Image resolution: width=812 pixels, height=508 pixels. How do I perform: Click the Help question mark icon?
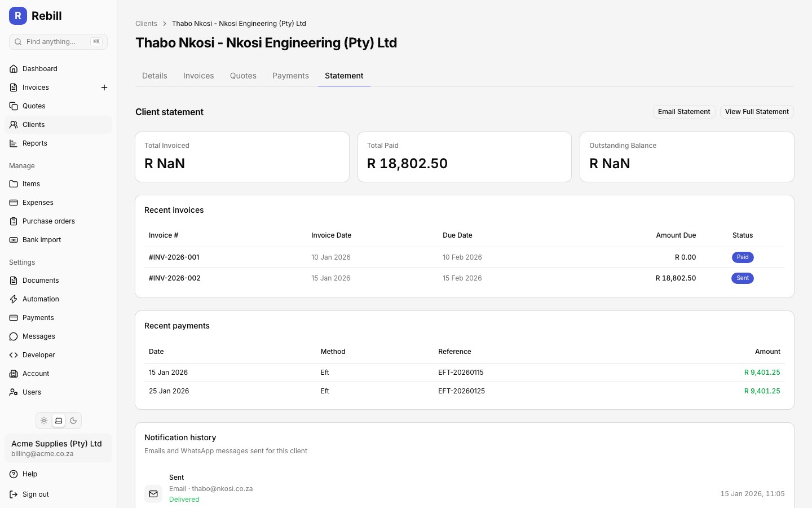tap(14, 474)
